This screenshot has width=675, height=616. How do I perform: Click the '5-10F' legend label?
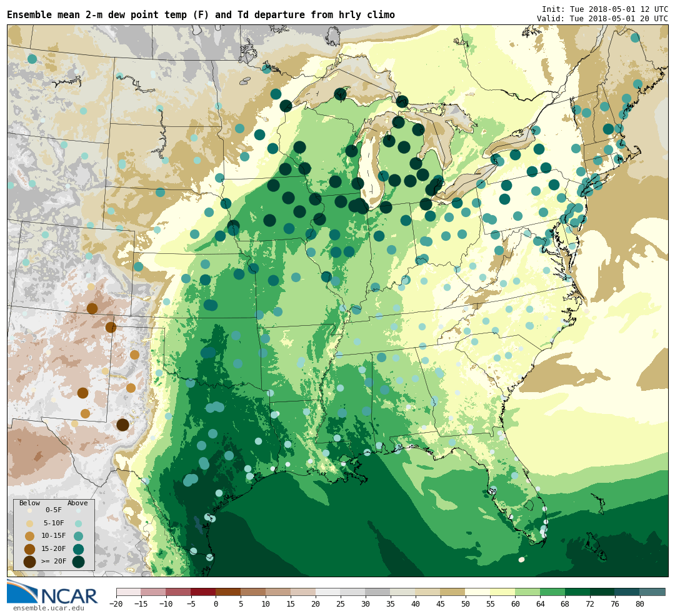pyautogui.click(x=53, y=523)
